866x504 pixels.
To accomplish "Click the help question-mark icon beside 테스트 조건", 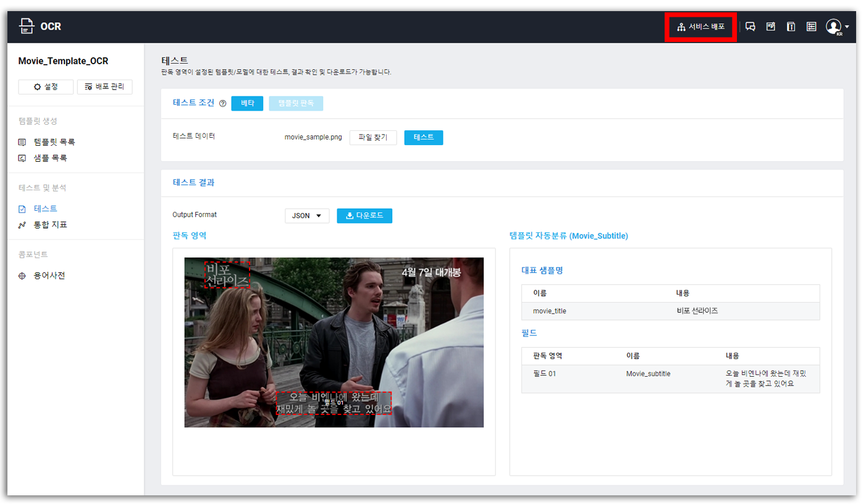I will (222, 104).
